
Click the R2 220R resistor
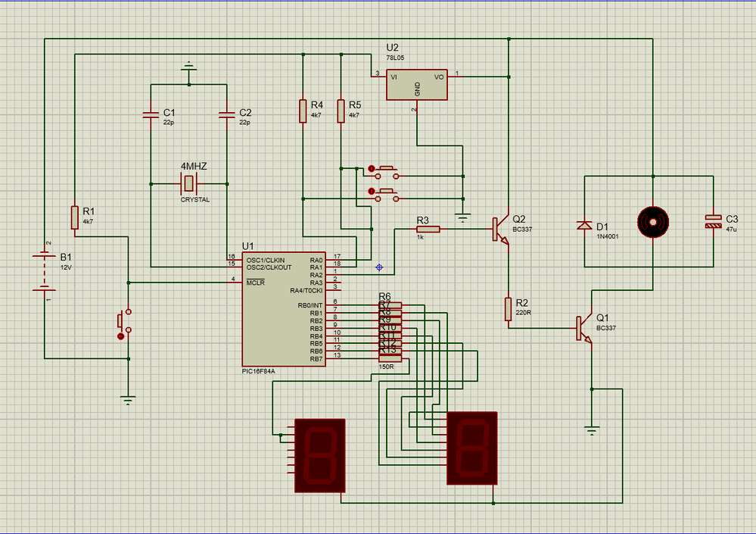(x=509, y=308)
